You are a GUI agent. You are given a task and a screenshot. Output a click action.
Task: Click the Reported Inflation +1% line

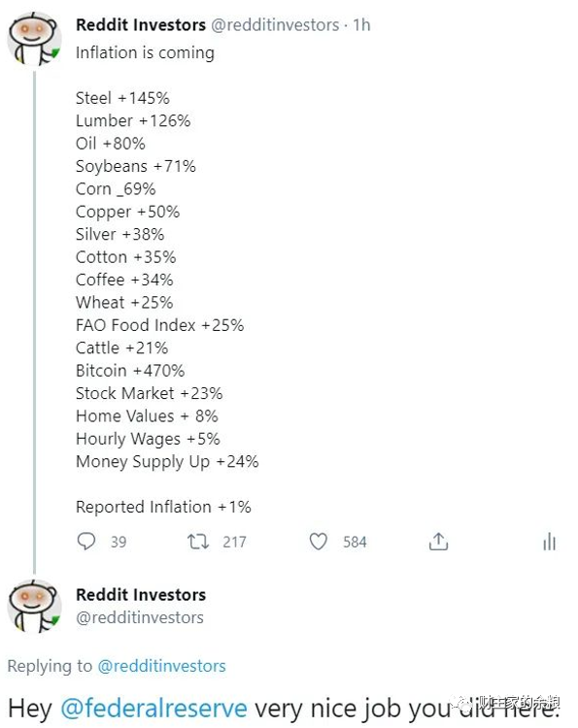163,507
